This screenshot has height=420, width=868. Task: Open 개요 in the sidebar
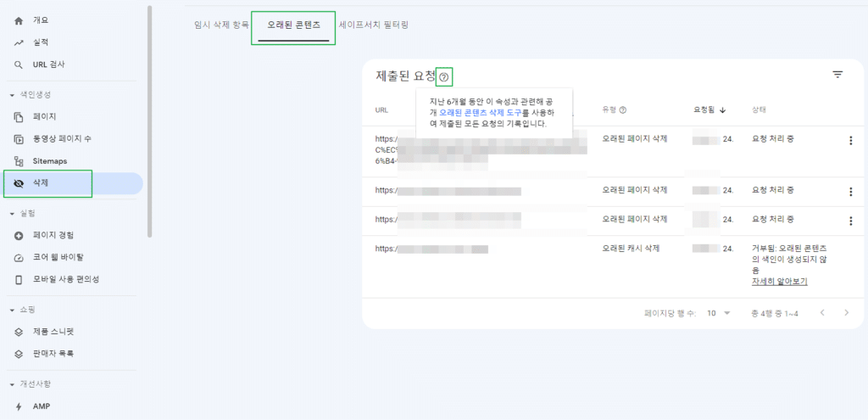(x=41, y=21)
